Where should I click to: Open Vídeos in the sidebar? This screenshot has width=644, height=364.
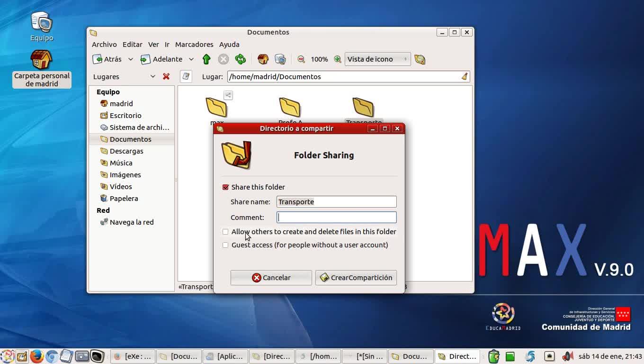coord(132,187)
